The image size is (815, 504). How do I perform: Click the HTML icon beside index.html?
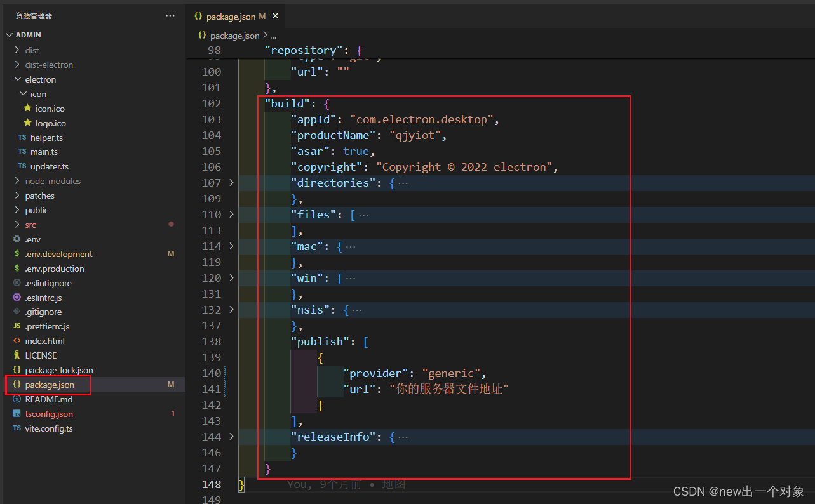pyautogui.click(x=18, y=341)
